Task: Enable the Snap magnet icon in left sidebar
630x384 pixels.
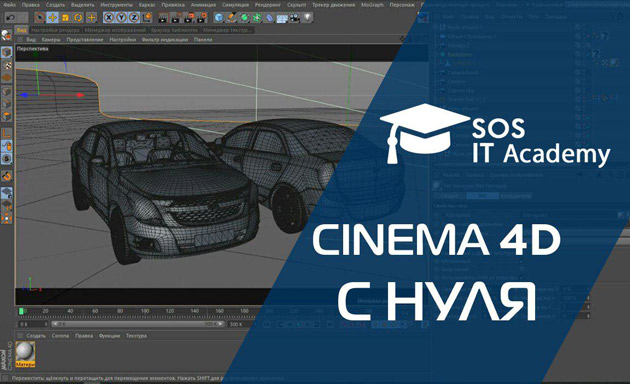Action: tap(6, 176)
